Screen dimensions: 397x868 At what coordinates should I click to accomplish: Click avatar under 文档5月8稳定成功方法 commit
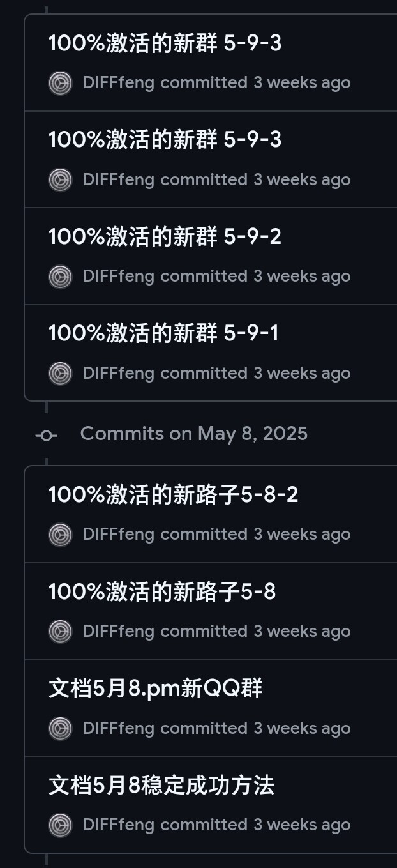61,825
